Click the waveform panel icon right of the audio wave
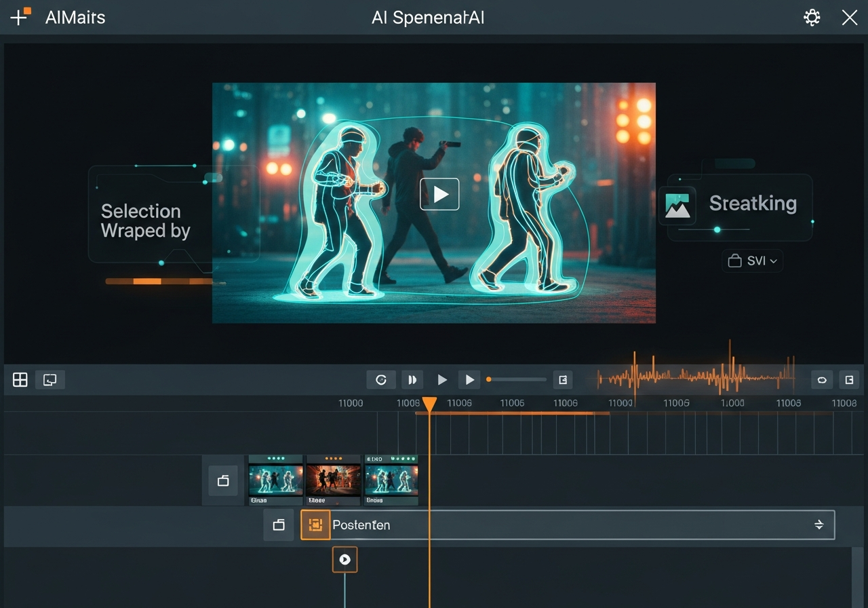 point(848,379)
